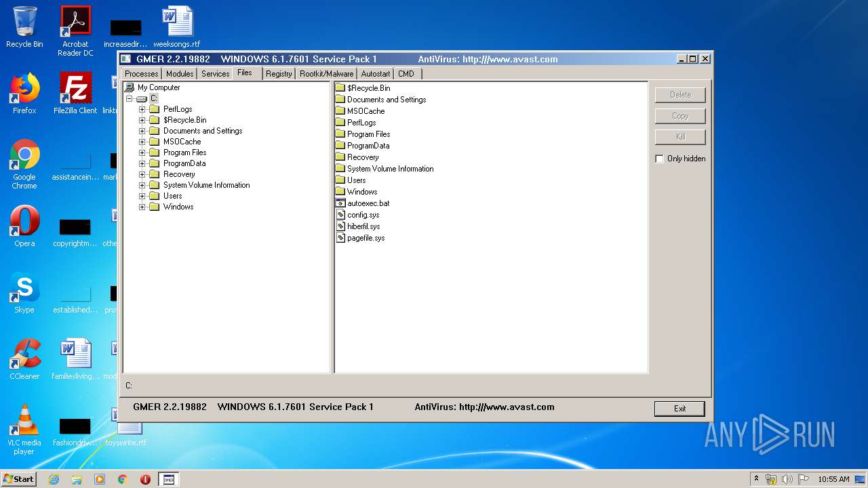Expand MSOCache tree folder
Screen dimensions: 868x488
tap(142, 142)
